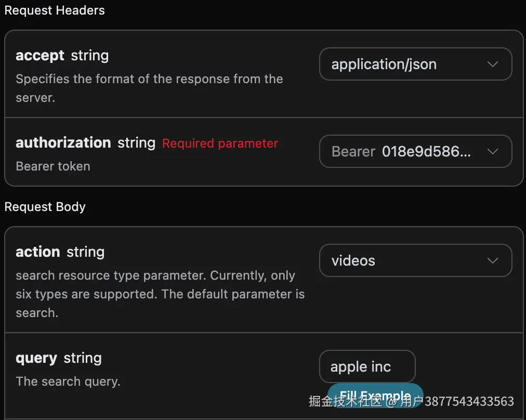Click the chevron arrow in the authorization field
This screenshot has height=420, width=526.
(492, 152)
